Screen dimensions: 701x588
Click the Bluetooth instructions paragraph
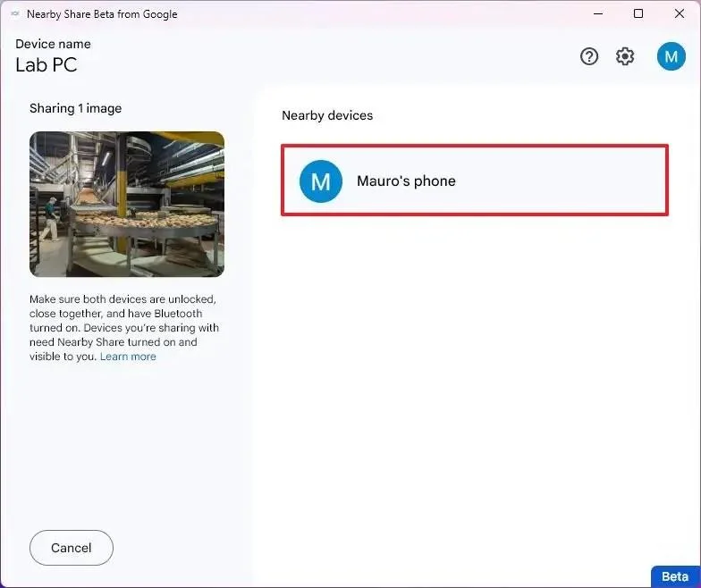[x=123, y=327]
